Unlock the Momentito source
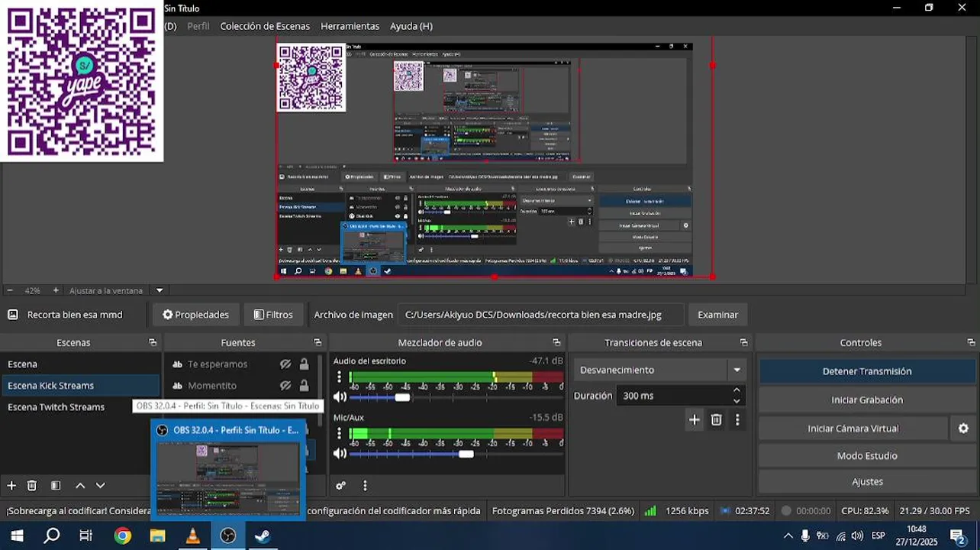The width and height of the screenshot is (980, 550). pos(304,386)
